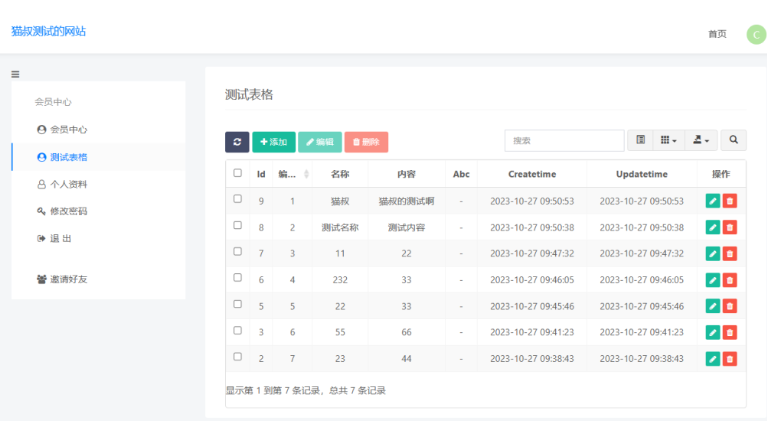Open the columns grid dropdown
Image resolution: width=767 pixels, height=421 pixels.
(x=669, y=140)
